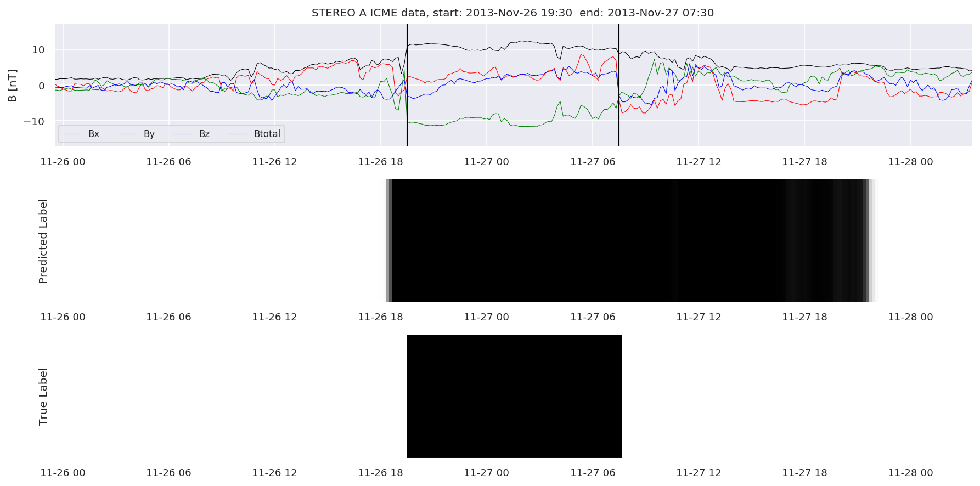Click Predicted Label plot tick 11-28 00
The image size is (980, 486).
coord(910,317)
